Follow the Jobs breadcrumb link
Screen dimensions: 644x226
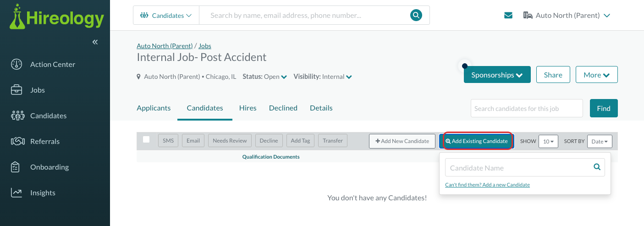coord(205,46)
